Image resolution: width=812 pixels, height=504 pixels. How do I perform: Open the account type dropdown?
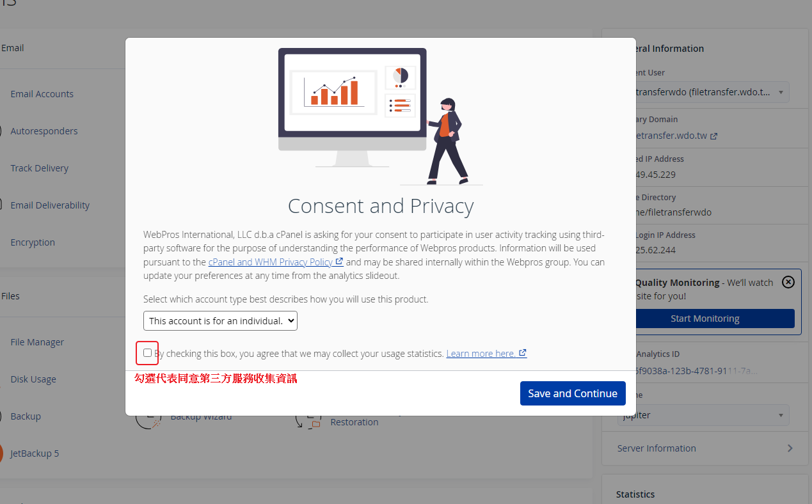click(220, 320)
